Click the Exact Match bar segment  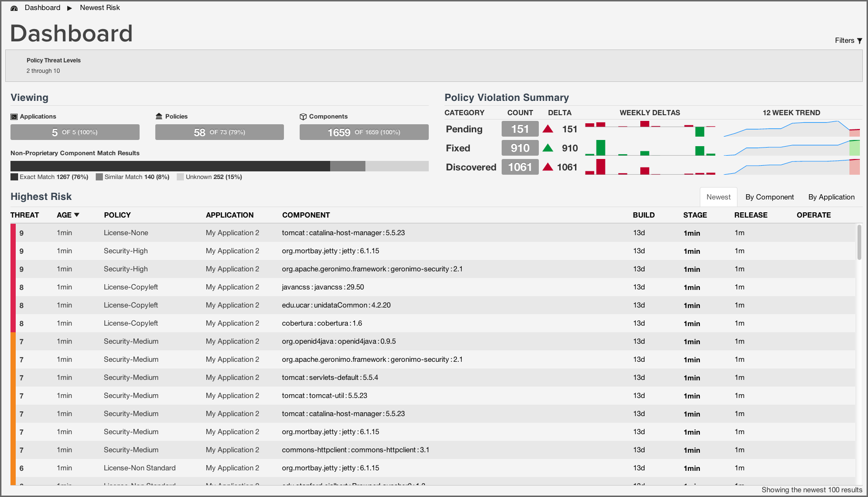[170, 166]
